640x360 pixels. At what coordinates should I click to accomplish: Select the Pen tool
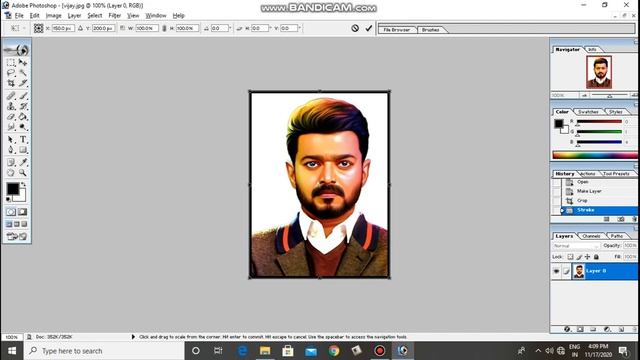[11, 150]
